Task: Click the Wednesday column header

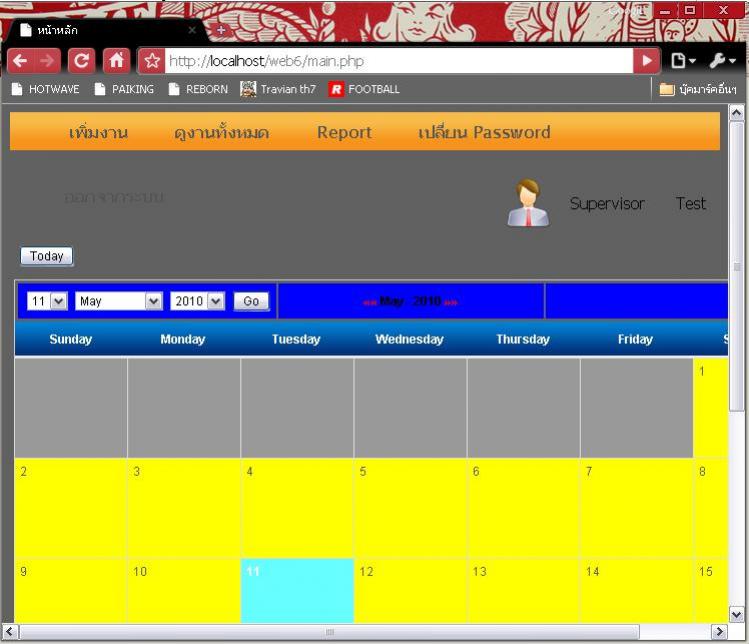Action: (409, 339)
